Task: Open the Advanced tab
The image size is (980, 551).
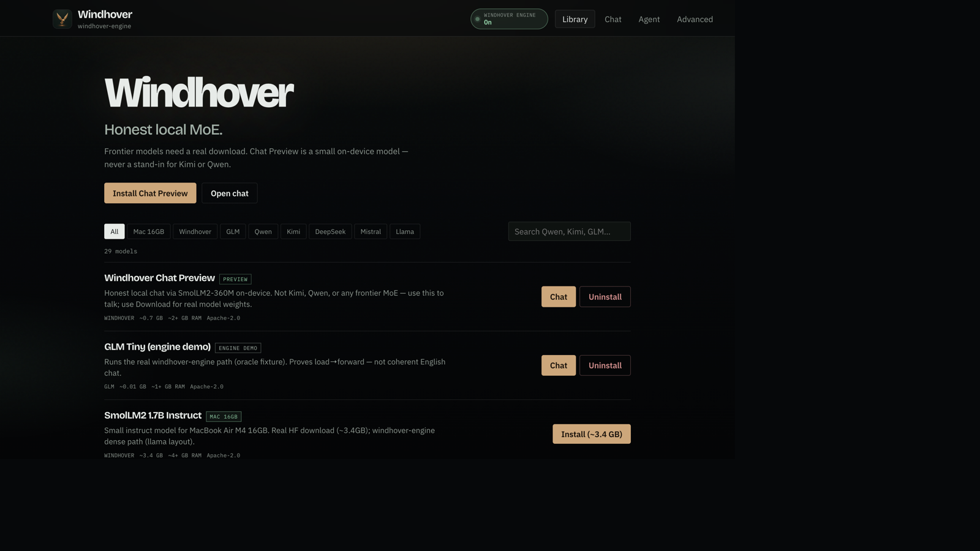Action: click(695, 19)
